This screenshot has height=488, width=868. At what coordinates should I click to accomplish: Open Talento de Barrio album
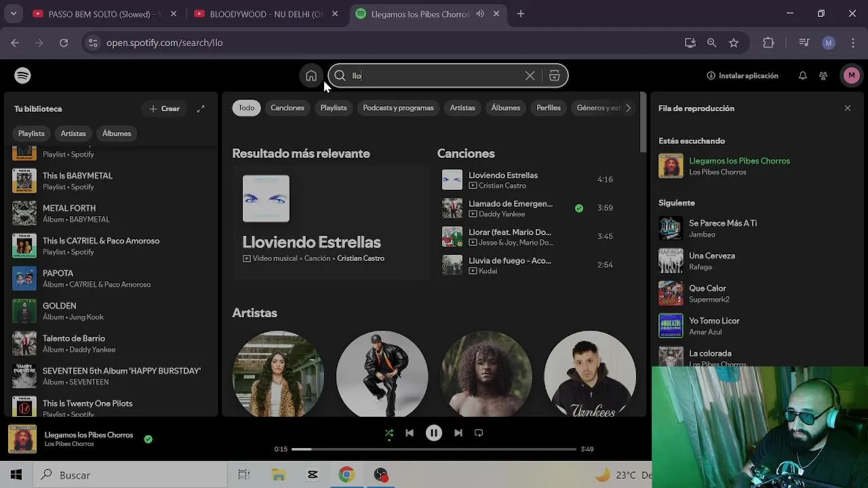coord(111,344)
